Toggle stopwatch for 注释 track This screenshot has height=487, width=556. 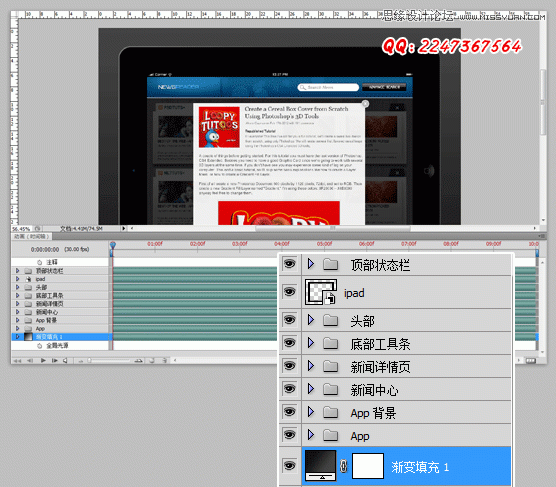point(39,262)
